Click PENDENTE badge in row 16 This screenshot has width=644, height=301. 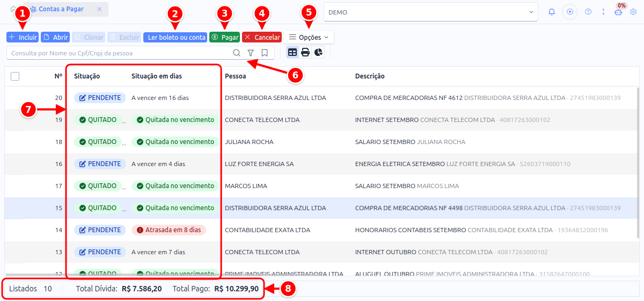click(x=100, y=164)
